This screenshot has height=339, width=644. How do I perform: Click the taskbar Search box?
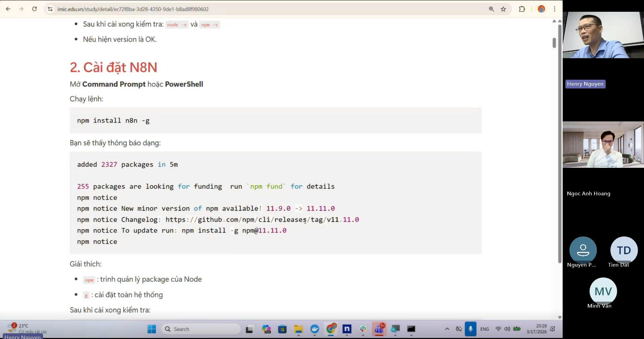[201, 329]
